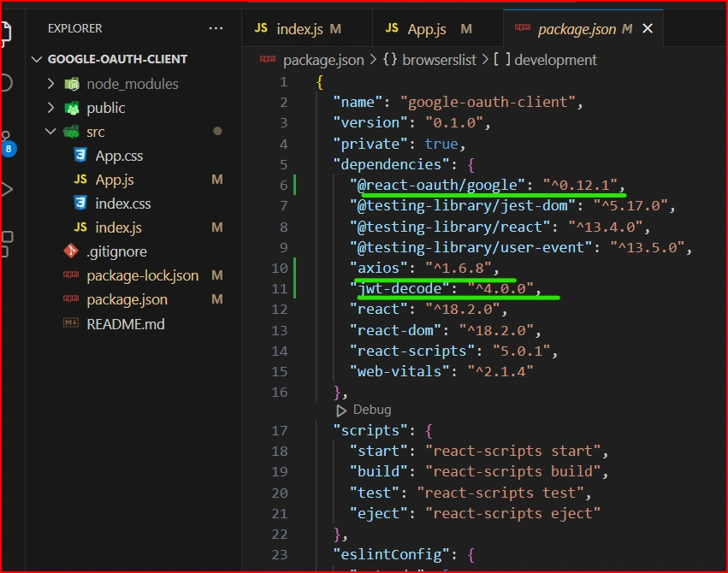Click the "react-scripts eject" script value

click(513, 513)
